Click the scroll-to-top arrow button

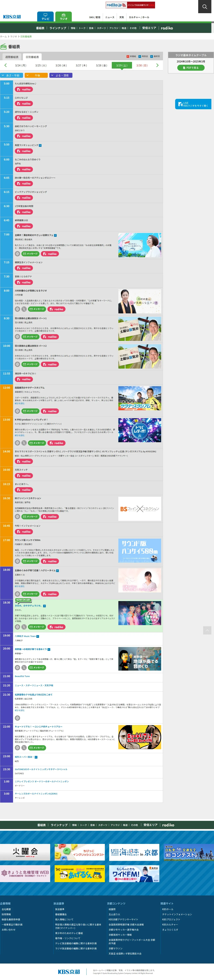207,630
